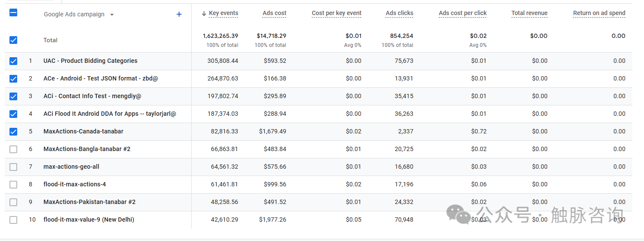Click cost per click value $0.72
This screenshot has height=241, width=644.
(479, 131)
